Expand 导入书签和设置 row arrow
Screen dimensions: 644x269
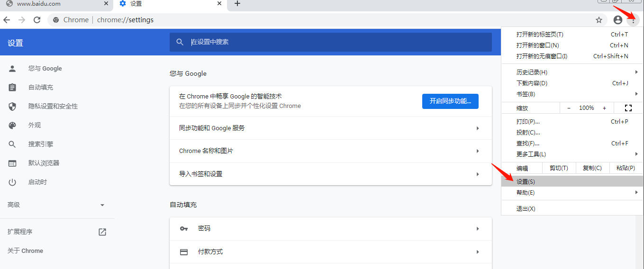[478, 174]
